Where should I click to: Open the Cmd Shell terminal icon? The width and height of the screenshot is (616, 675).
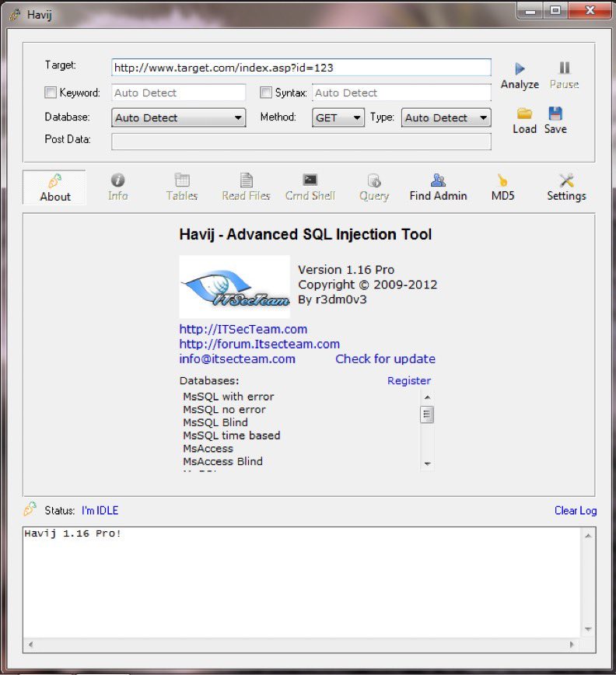pyautogui.click(x=310, y=180)
